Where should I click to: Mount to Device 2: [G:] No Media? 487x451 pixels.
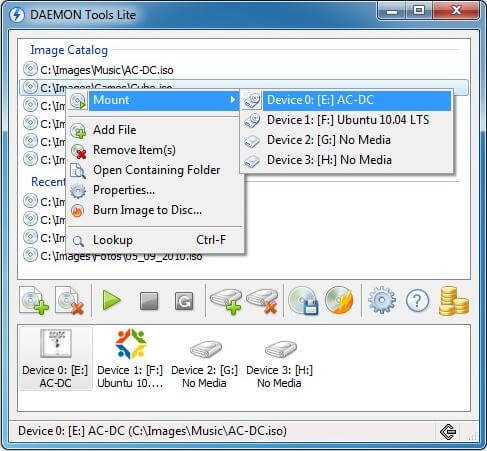pyautogui.click(x=347, y=140)
